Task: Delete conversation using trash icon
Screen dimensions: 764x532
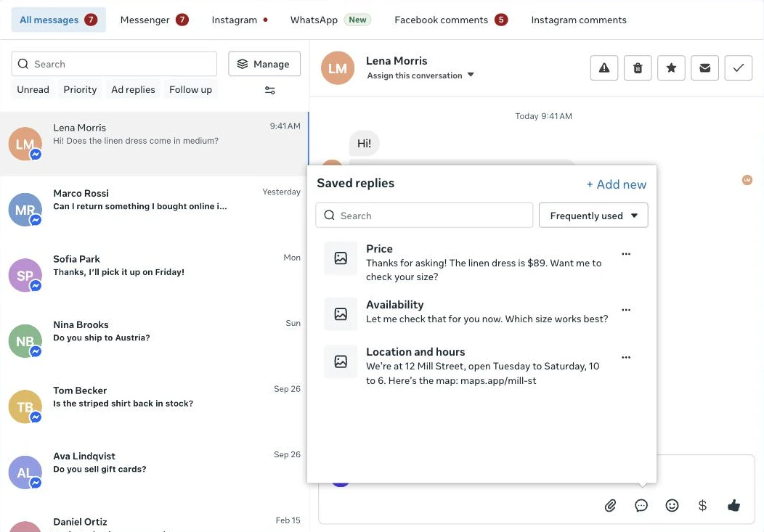Action: (x=638, y=68)
